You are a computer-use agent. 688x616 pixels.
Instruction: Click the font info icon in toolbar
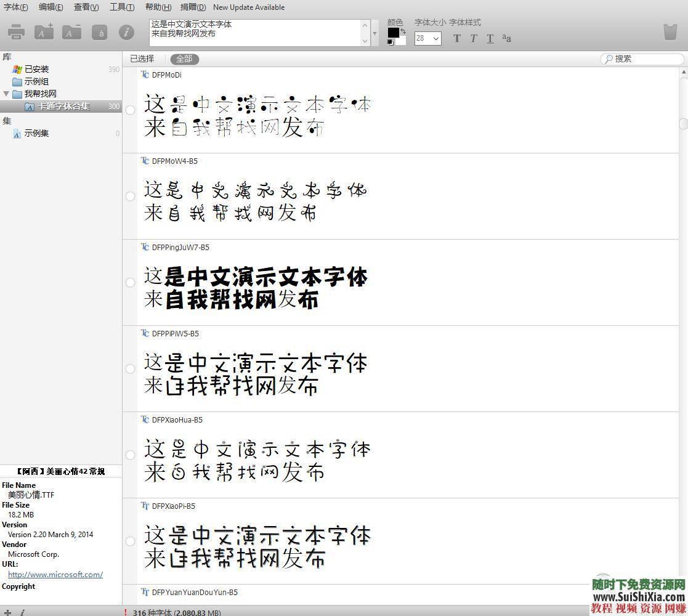pyautogui.click(x=126, y=32)
